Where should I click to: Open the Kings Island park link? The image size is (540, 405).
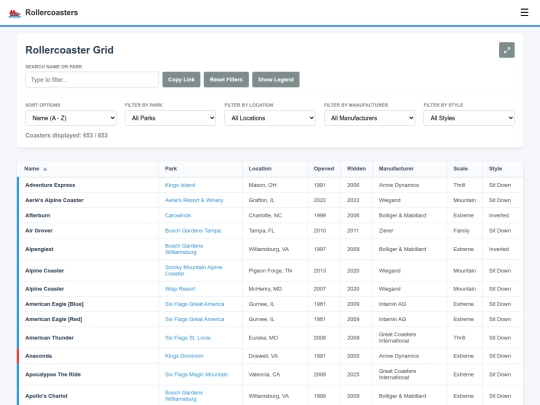click(x=180, y=185)
